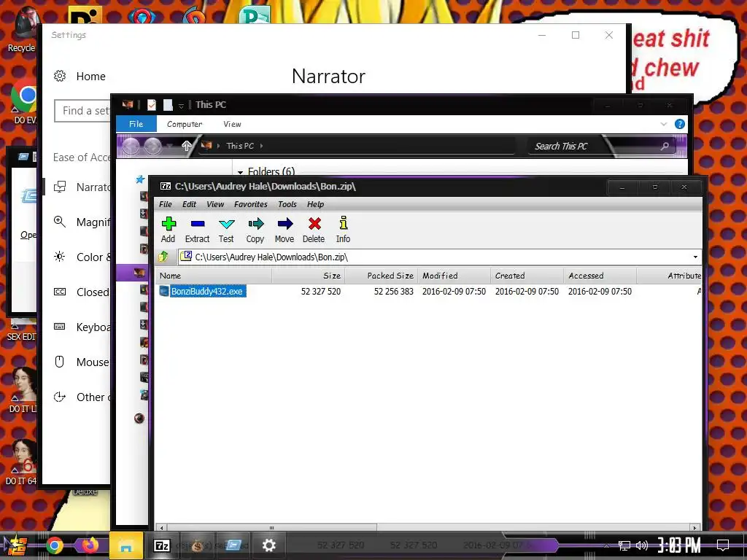The image size is (747, 560).
Task: Click Home in the Settings window
Action: (x=80, y=76)
